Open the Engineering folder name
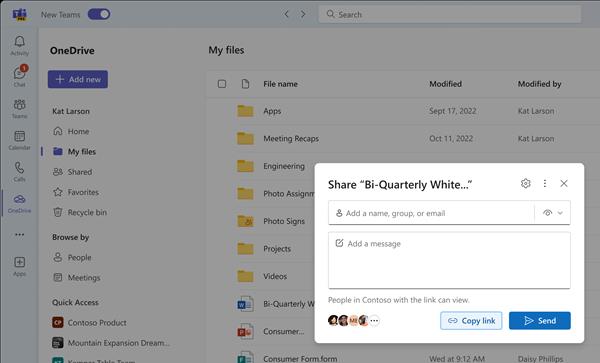 [x=284, y=166]
